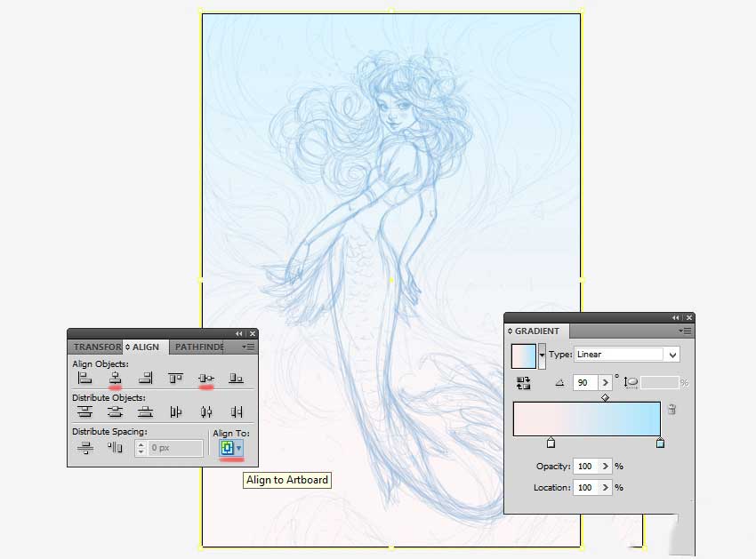Open the gradient swatch preset dropdown
756x559 pixels.
click(x=542, y=355)
